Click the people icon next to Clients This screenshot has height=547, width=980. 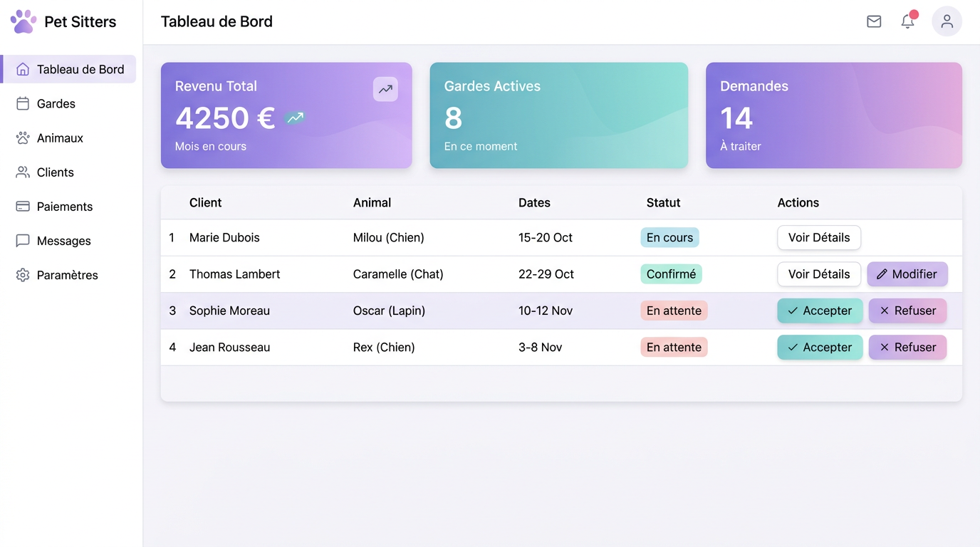pyautogui.click(x=23, y=172)
